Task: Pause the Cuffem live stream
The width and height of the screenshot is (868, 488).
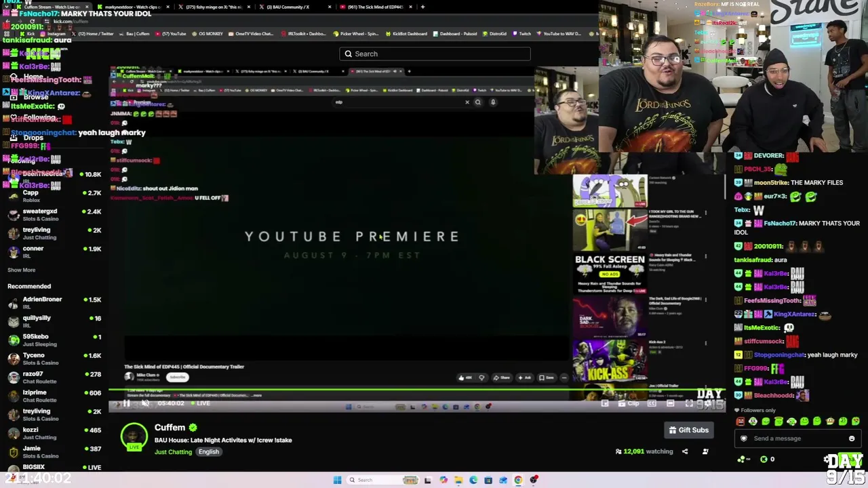Action: pos(126,403)
